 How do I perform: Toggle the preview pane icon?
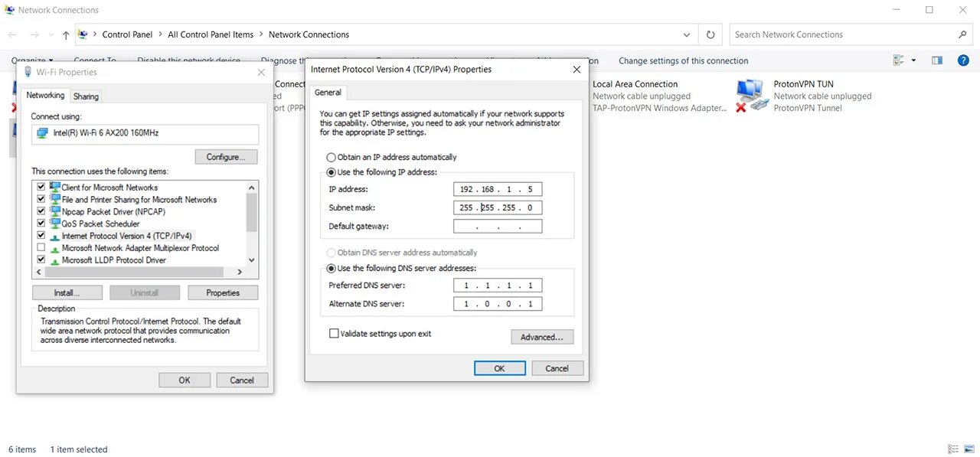point(937,60)
